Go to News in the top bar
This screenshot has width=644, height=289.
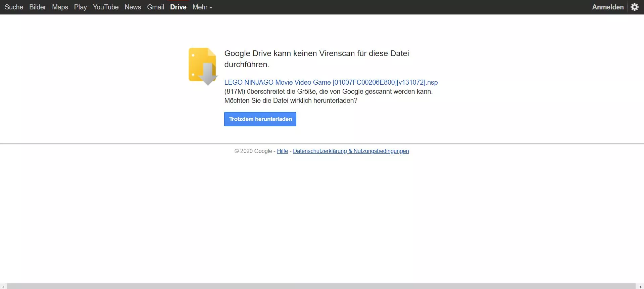pyautogui.click(x=133, y=7)
